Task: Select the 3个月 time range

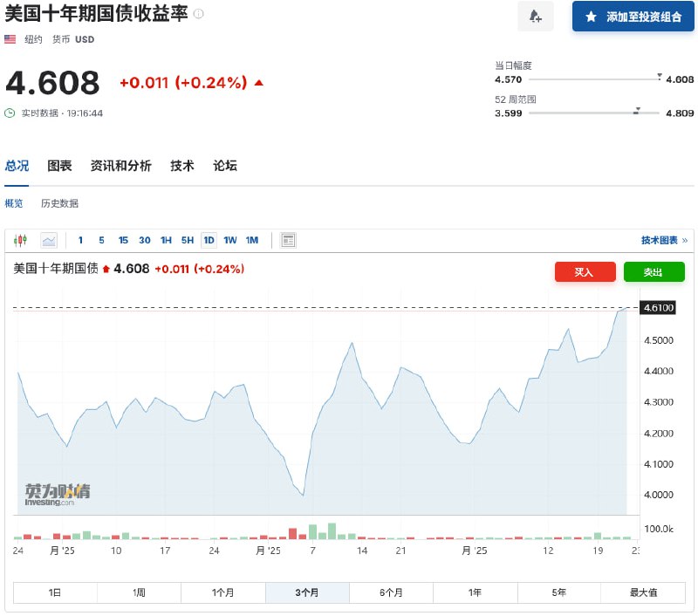Action: [x=307, y=592]
